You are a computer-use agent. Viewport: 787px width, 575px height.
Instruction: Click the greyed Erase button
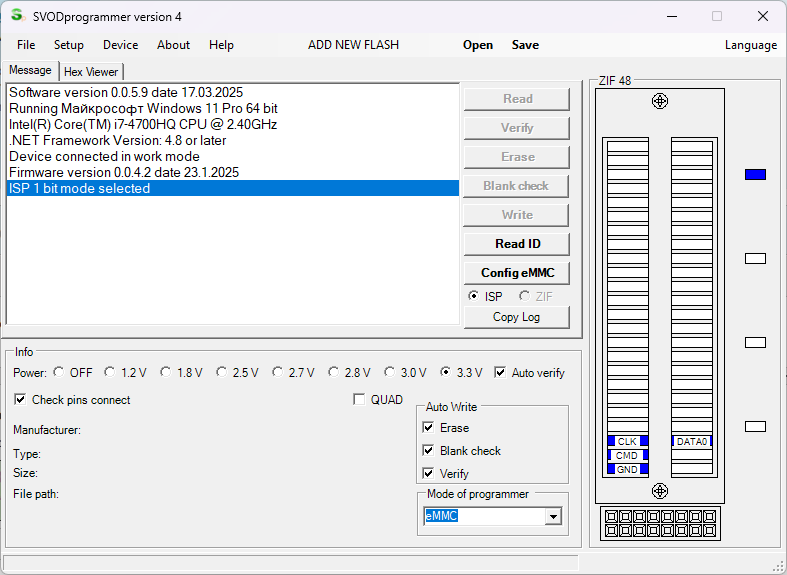coord(517,157)
